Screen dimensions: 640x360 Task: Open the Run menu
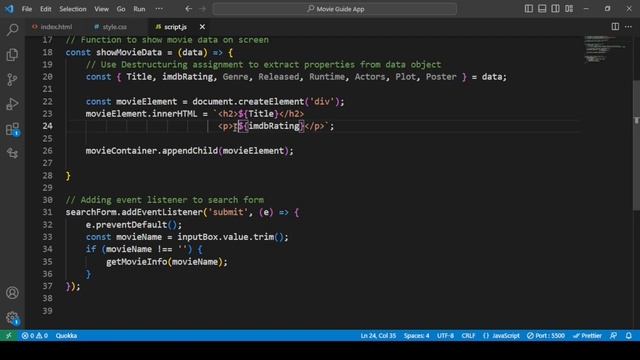pyautogui.click(x=139, y=9)
